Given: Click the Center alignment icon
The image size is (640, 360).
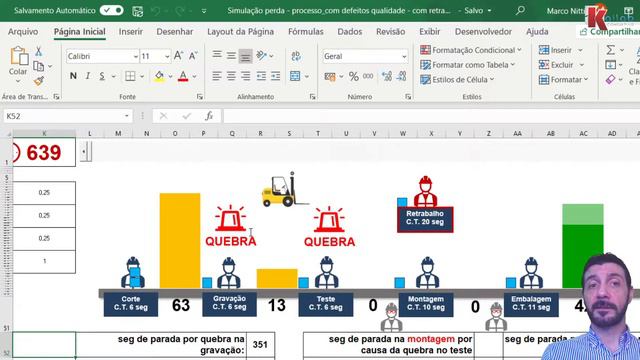Looking at the screenshot, I should click(x=231, y=76).
